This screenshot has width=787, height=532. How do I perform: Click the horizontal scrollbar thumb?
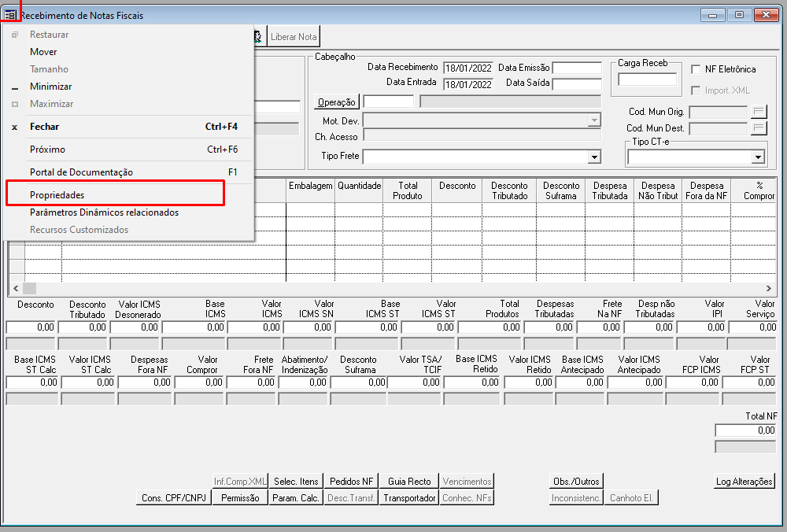click(x=30, y=288)
